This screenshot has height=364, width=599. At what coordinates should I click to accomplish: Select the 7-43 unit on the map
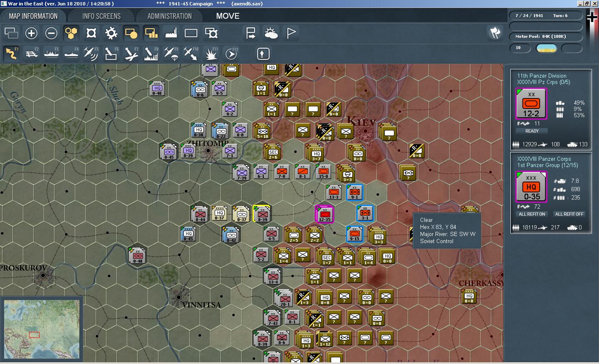click(273, 318)
